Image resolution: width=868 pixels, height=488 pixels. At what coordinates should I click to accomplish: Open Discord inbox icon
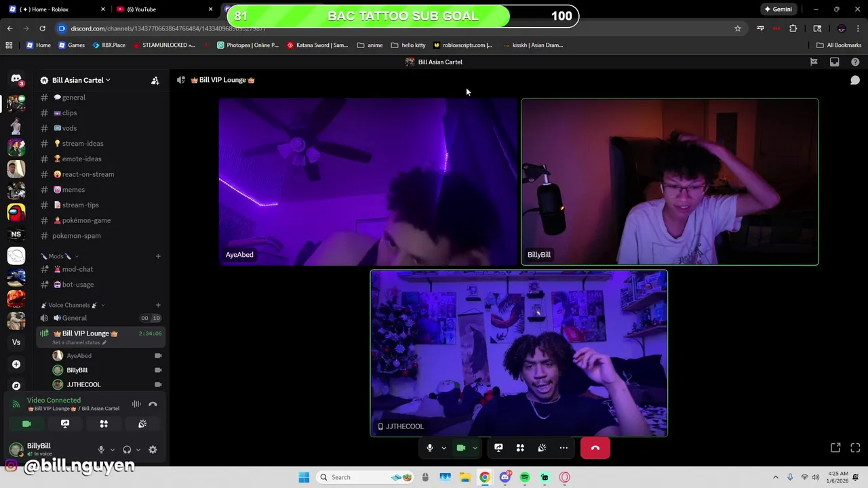pyautogui.click(x=834, y=62)
